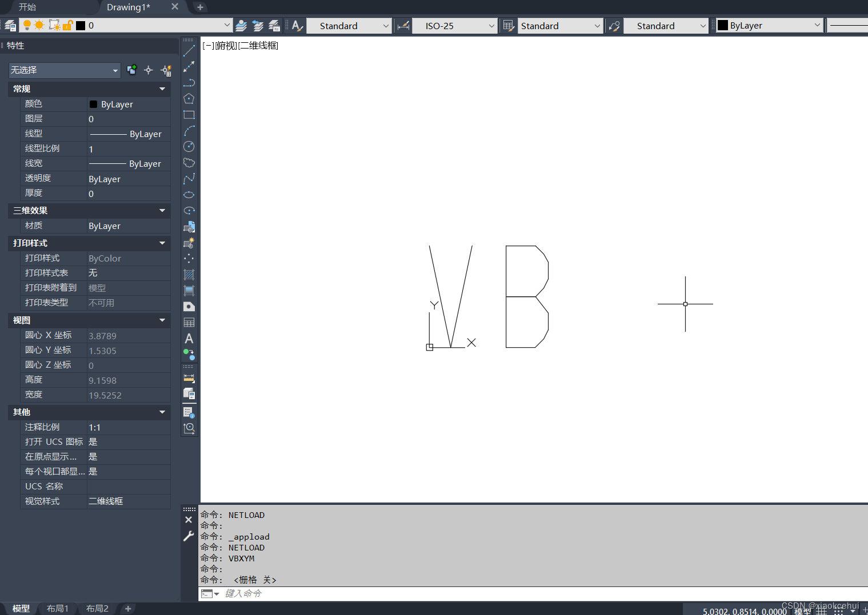This screenshot has width=868, height=615.
Task: Click the Quick Select icon in Properties
Action: [x=166, y=70]
